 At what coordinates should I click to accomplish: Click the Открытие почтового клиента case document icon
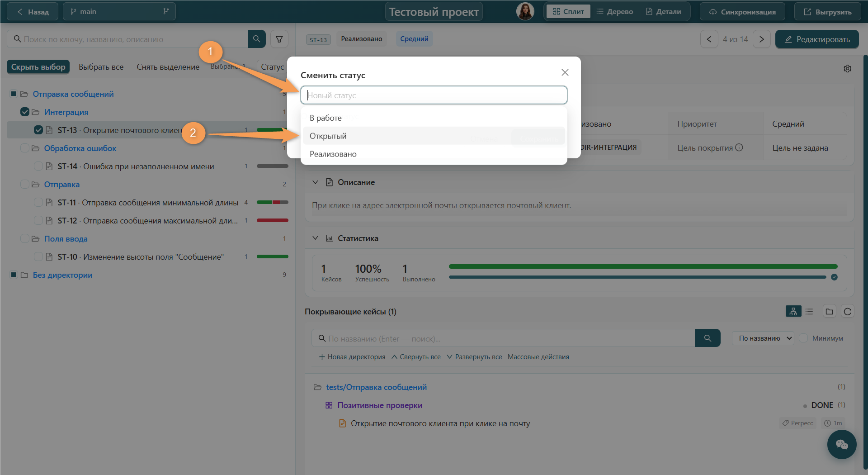[343, 423]
